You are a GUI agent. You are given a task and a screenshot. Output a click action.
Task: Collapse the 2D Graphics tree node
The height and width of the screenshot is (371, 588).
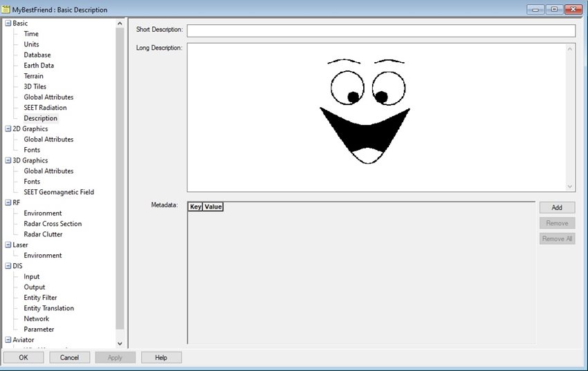pos(8,129)
